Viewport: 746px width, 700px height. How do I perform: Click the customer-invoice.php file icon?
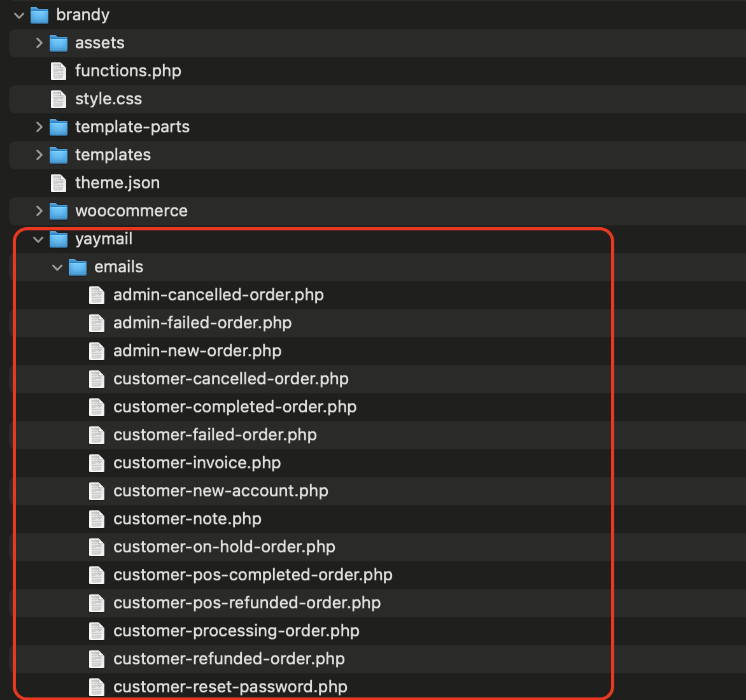(x=97, y=463)
